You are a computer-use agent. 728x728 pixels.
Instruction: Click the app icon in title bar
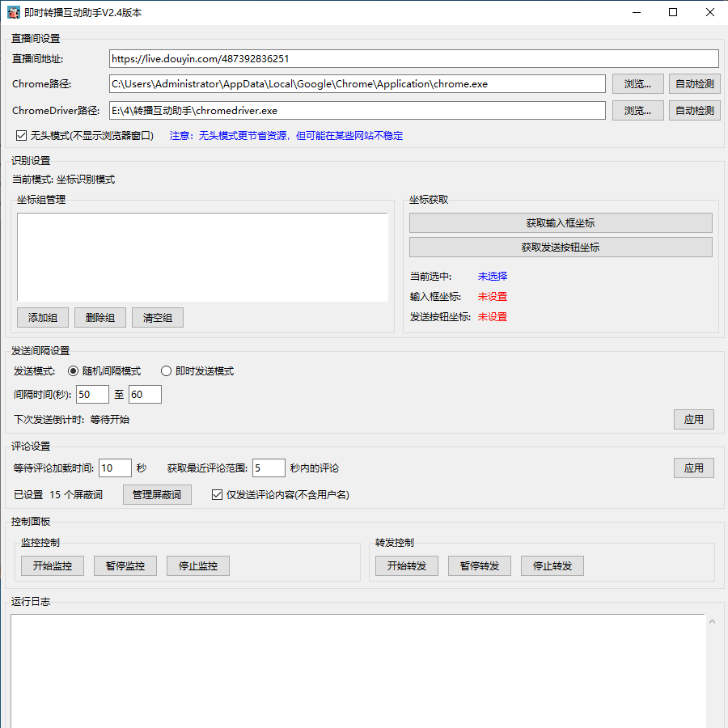(13, 12)
